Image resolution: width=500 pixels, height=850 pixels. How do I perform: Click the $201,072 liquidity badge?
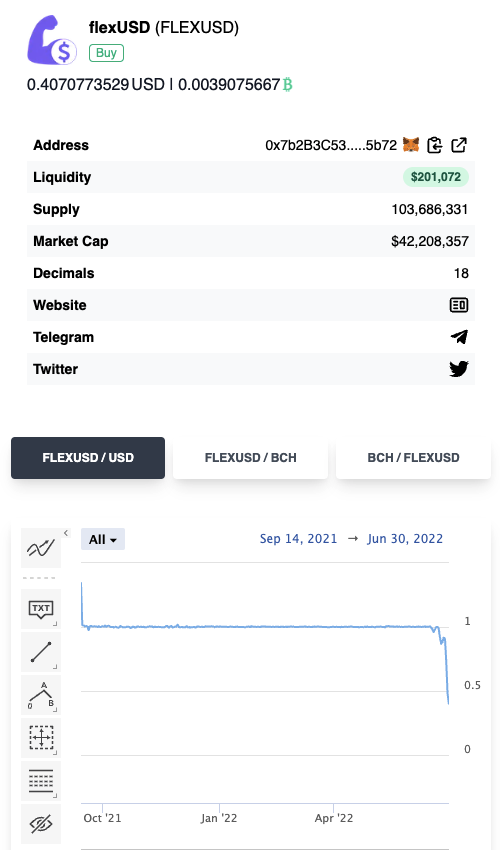pyautogui.click(x=436, y=177)
